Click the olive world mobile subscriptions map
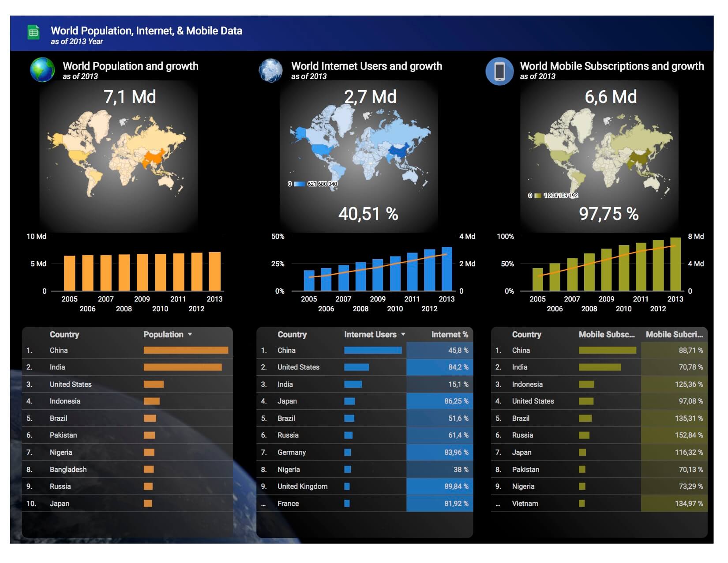The width and height of the screenshot is (728, 563). pyautogui.click(x=600, y=152)
